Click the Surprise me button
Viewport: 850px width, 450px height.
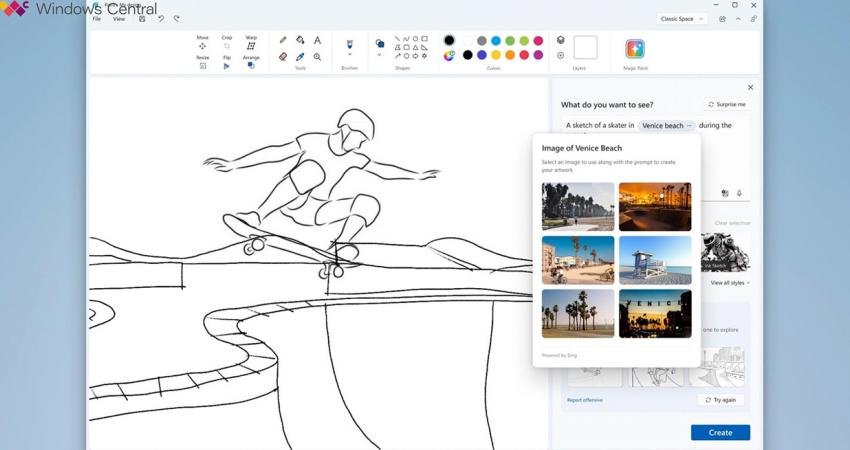point(727,104)
